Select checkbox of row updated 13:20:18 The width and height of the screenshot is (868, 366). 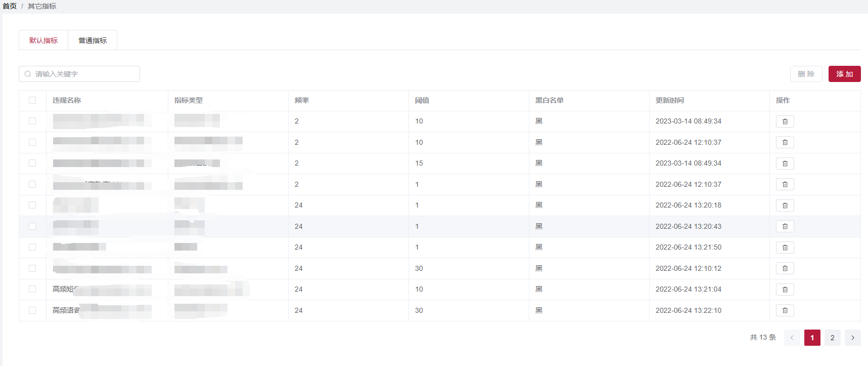point(32,205)
